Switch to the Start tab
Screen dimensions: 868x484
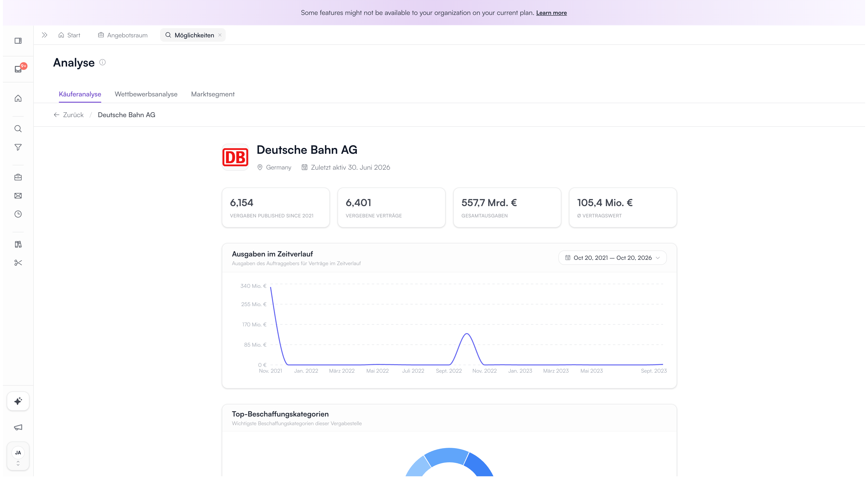click(69, 35)
